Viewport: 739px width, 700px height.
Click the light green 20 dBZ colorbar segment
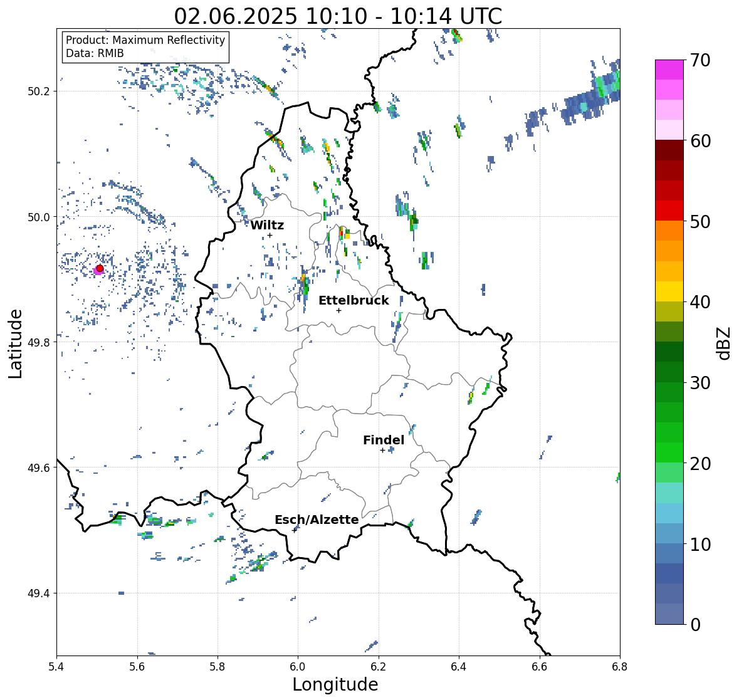pyautogui.click(x=669, y=473)
